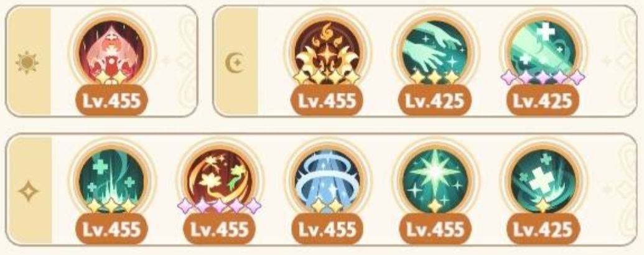Open the four-point star category tab
The width and height of the screenshot is (644, 255).
(x=29, y=191)
